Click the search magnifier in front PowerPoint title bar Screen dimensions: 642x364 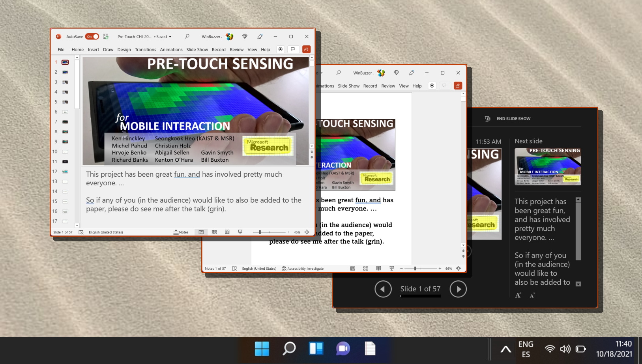click(187, 36)
